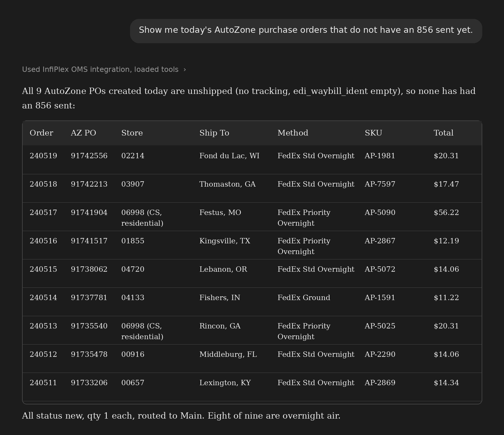Click ship-to cell 'Thomaston, GA'
The width and height of the screenshot is (504, 435).
[x=227, y=184]
